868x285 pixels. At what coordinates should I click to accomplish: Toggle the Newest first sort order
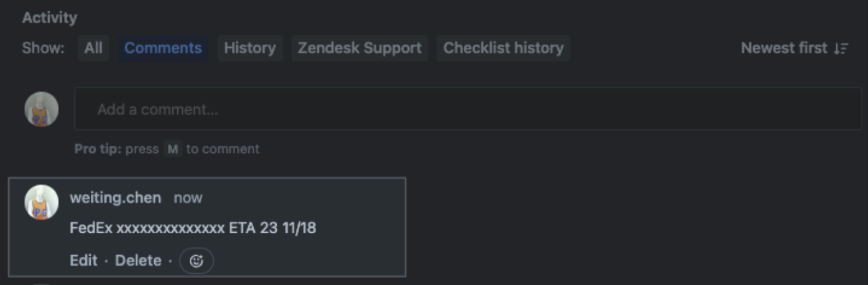pyautogui.click(x=795, y=48)
